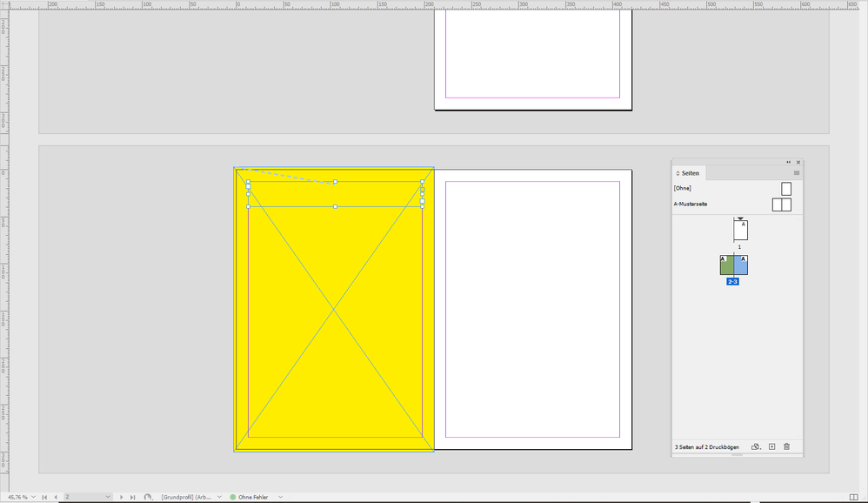Open the status bar Open menu icon

[148, 498]
